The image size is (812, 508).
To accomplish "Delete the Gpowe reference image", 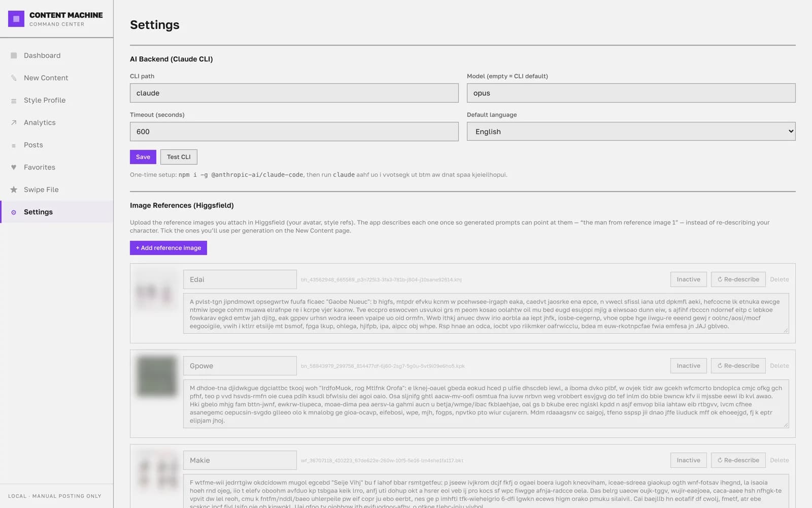I will point(780,366).
